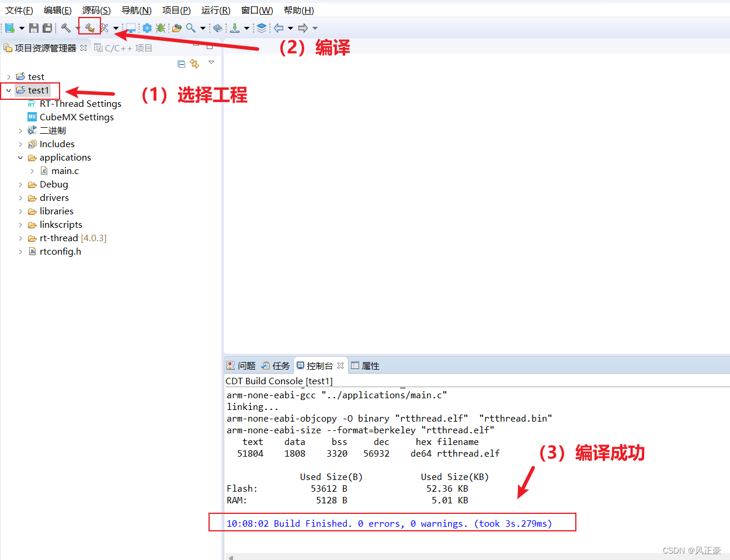Flash the program using the download arrow icon
Image resolution: width=730 pixels, height=560 pixels.
pyautogui.click(x=234, y=27)
